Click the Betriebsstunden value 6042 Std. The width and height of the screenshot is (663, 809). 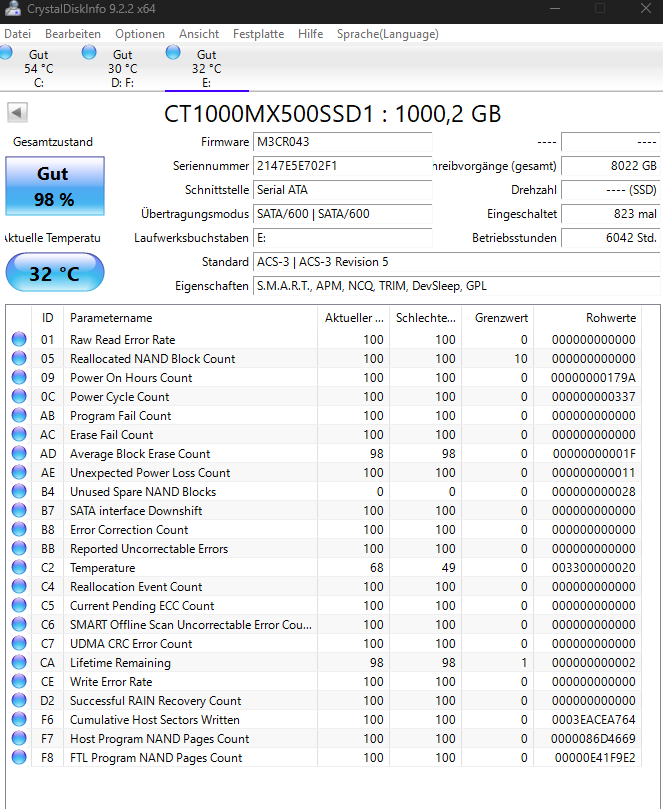coord(610,238)
